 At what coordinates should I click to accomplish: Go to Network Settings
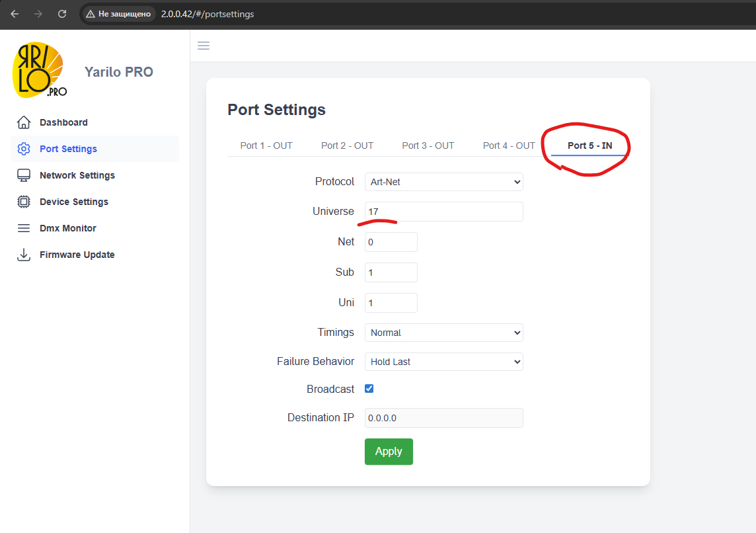click(77, 175)
